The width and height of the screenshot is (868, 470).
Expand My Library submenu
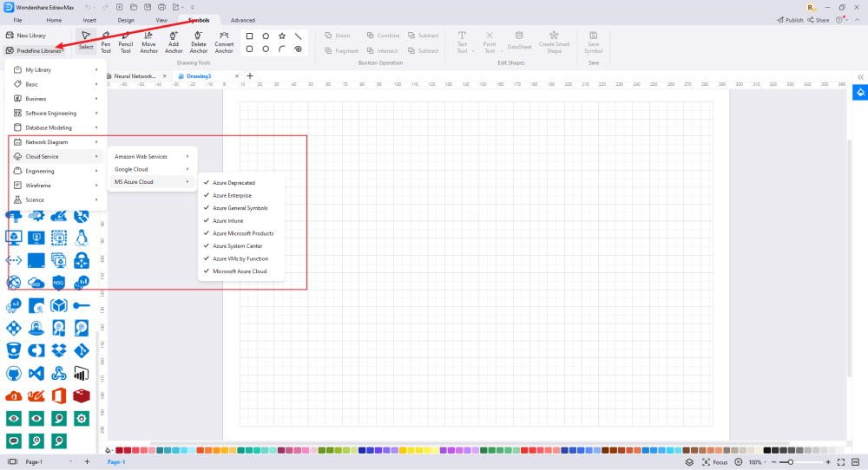[56, 69]
